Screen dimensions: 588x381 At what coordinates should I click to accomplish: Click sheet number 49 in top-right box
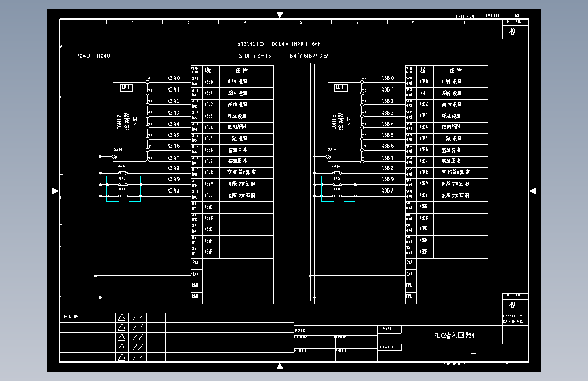(x=512, y=32)
